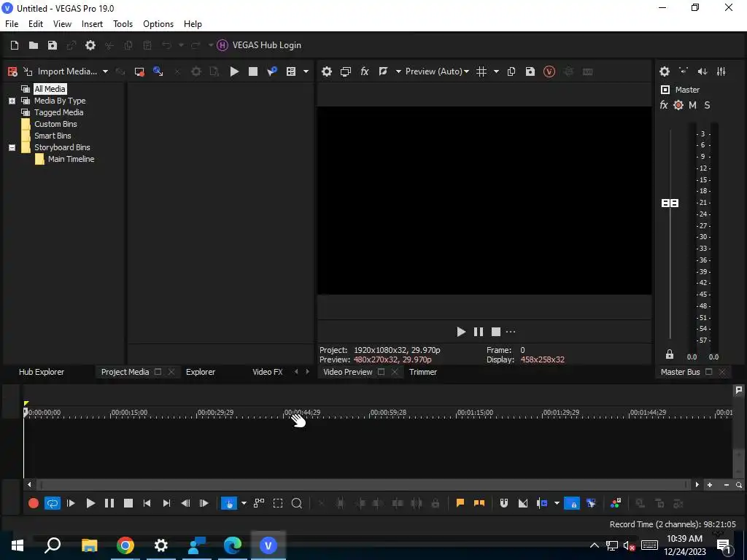
Task: Toggle preview overlays grid icon
Action: (x=481, y=71)
